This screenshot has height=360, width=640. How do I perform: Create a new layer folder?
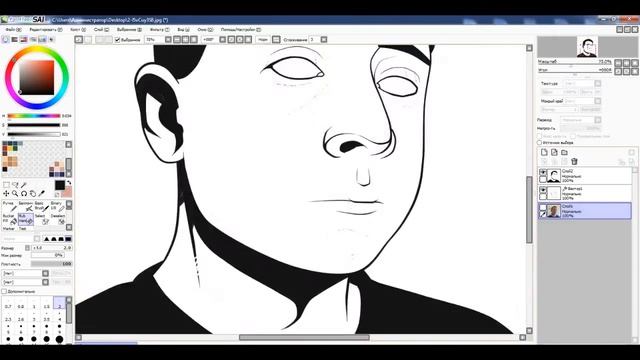click(x=564, y=152)
